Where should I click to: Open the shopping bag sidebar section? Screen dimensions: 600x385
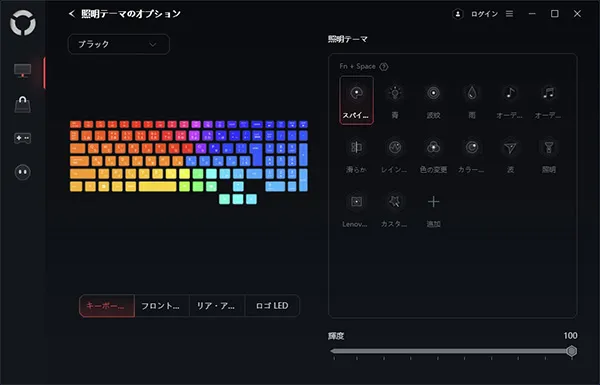[x=23, y=104]
